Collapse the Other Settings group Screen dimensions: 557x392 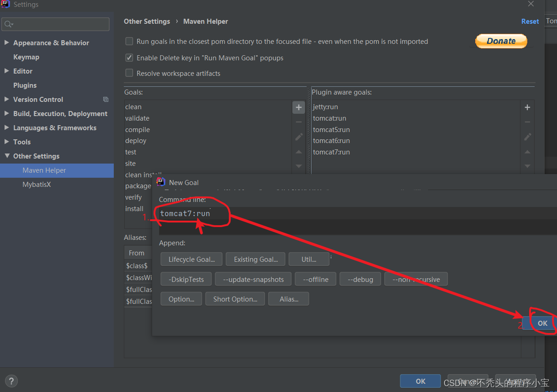pyautogui.click(x=7, y=156)
